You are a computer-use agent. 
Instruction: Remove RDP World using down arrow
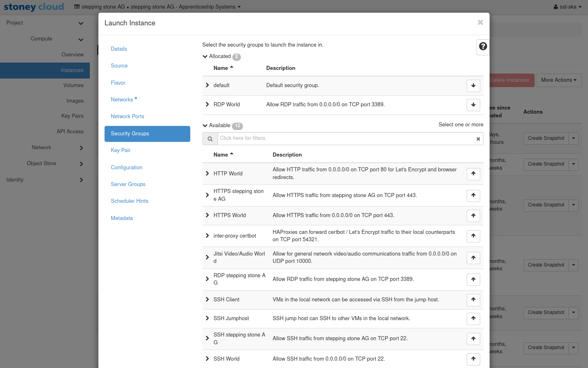(473, 105)
